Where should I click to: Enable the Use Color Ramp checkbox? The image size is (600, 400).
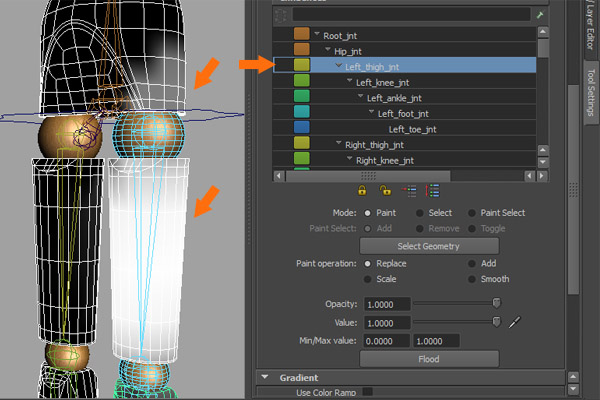367,391
